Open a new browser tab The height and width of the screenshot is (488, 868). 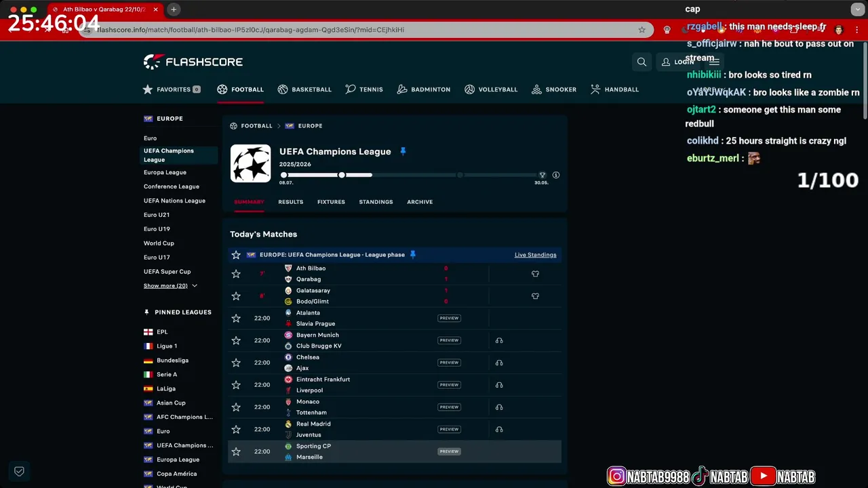pyautogui.click(x=174, y=9)
